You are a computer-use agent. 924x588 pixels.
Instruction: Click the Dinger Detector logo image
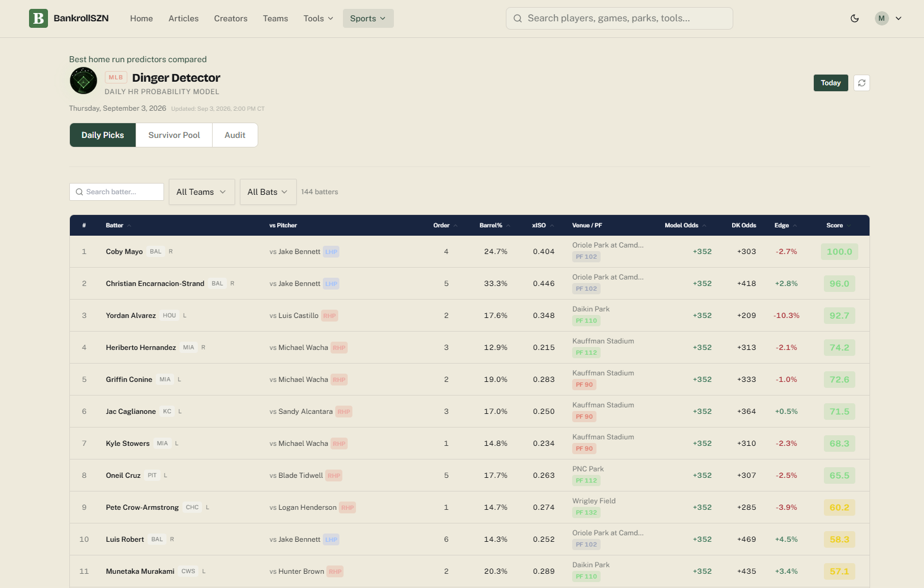[84, 81]
